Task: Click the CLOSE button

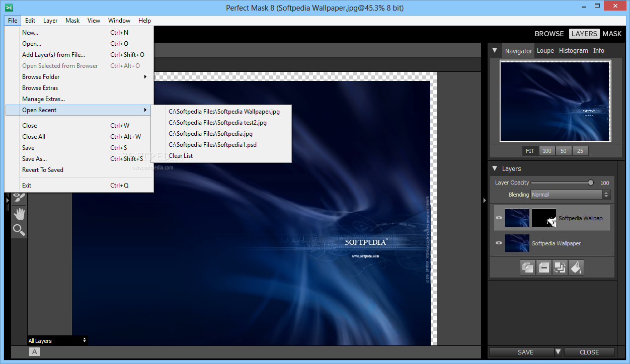Action: click(589, 352)
